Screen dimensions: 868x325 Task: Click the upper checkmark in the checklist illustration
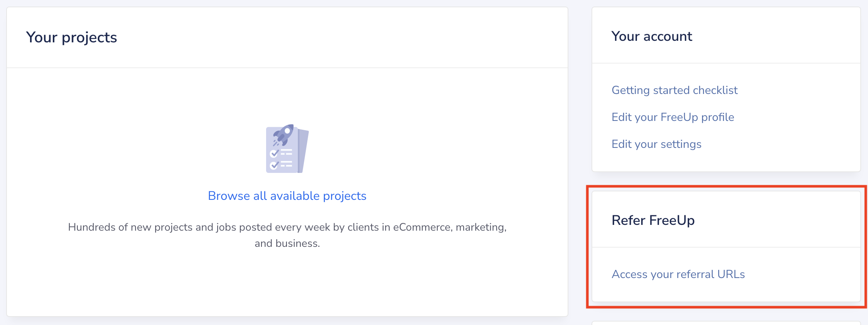(274, 153)
